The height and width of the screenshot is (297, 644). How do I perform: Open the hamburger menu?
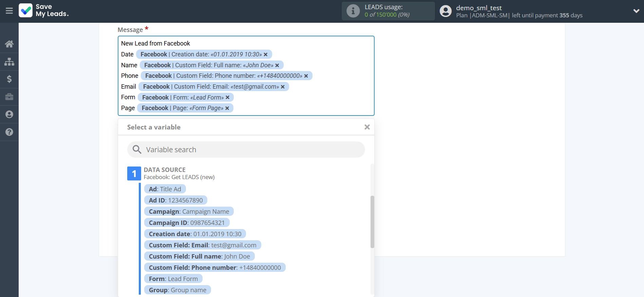(x=9, y=11)
